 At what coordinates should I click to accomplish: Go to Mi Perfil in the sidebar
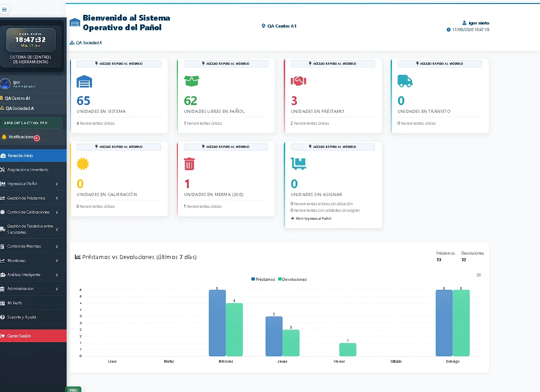(33, 303)
